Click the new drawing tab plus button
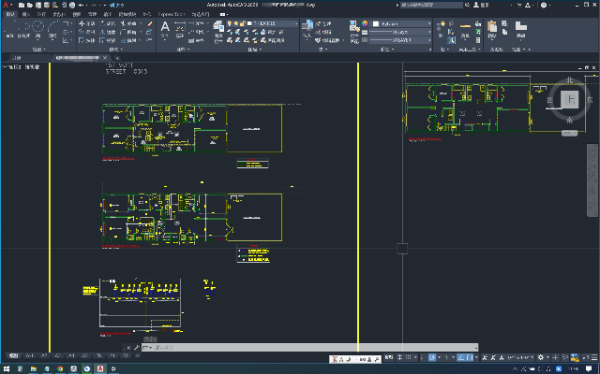 click(x=117, y=58)
